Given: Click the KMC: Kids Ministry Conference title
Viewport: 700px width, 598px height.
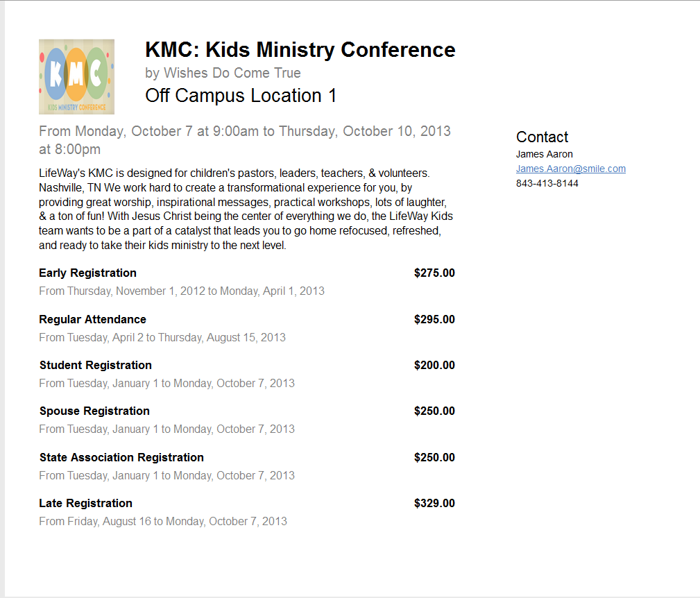Looking at the screenshot, I should coord(300,49).
